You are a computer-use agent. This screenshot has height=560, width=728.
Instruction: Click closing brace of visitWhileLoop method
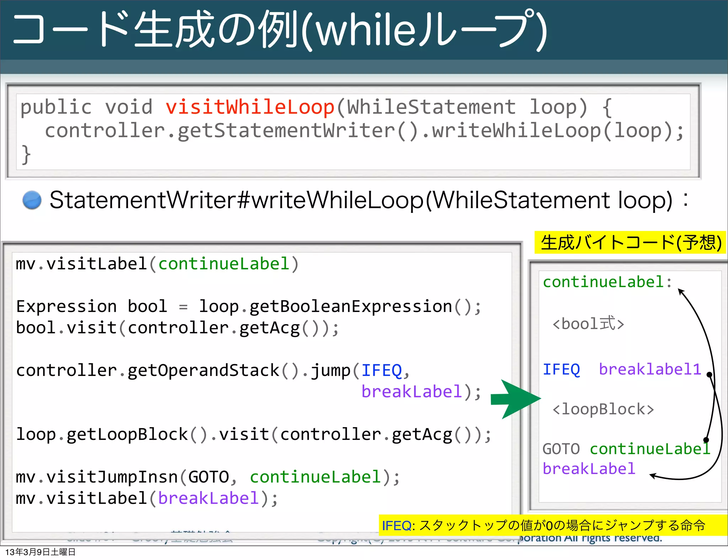[26, 155]
